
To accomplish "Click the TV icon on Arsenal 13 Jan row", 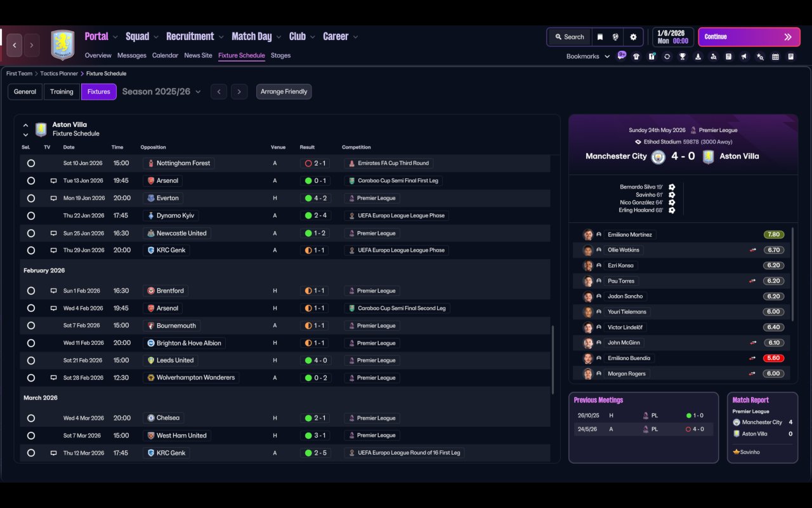I will pyautogui.click(x=53, y=181).
